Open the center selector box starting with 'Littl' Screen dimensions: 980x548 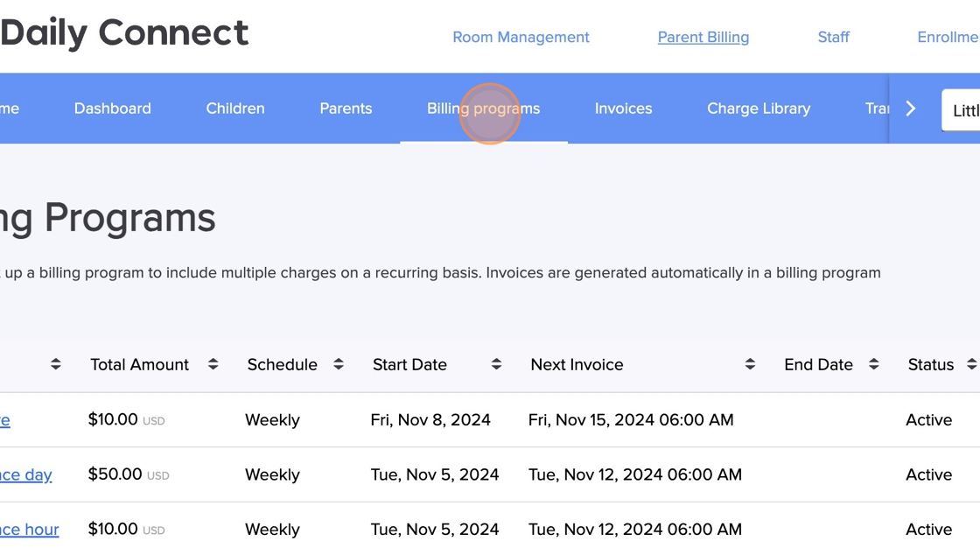961,110
